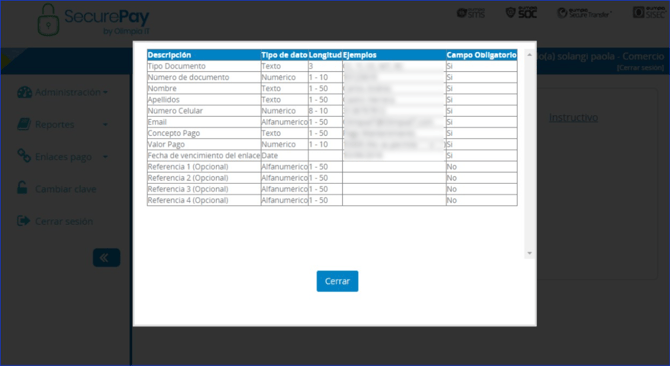Image resolution: width=670 pixels, height=366 pixels.
Task: Click the Enlaces pago chain icon
Action: click(24, 156)
